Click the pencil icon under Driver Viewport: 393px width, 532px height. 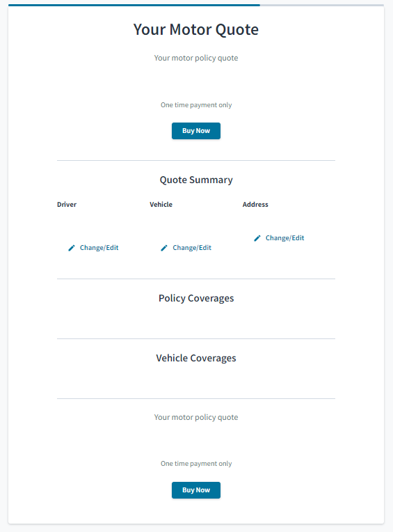tap(72, 248)
